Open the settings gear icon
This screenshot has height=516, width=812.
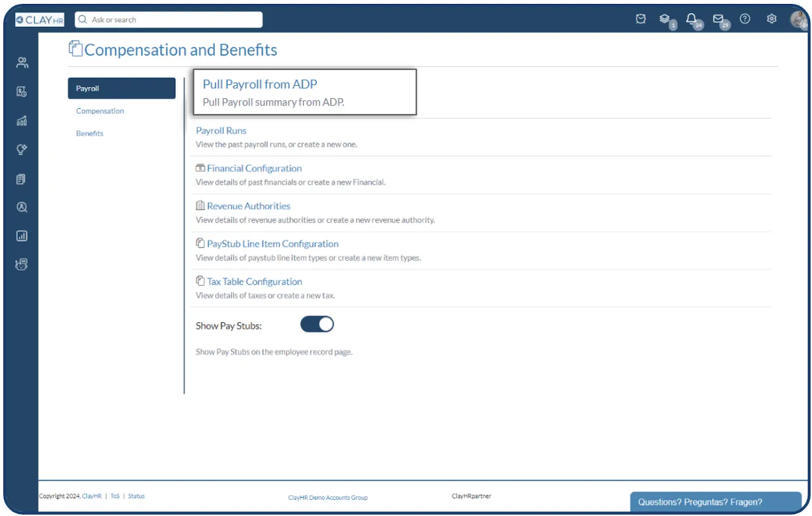[771, 19]
